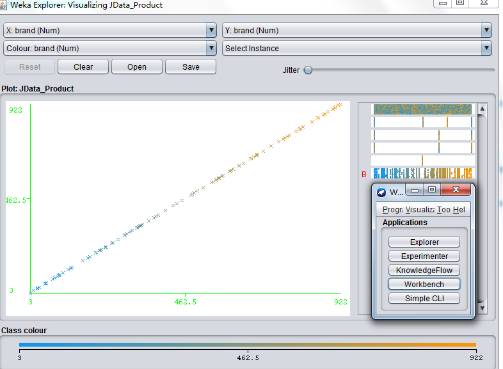Launch KnowledgeFlow from Weka GUI Chooser

coord(424,270)
